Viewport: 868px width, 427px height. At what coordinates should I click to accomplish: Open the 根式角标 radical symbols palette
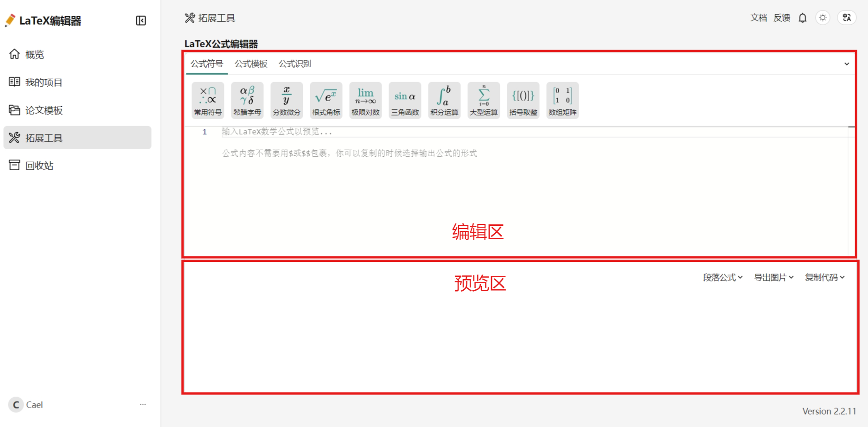tap(326, 100)
